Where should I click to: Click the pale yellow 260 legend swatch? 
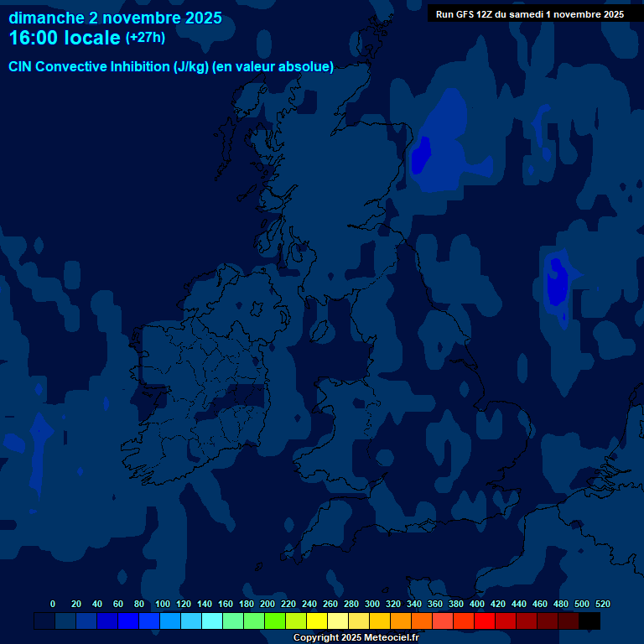coord(338,621)
